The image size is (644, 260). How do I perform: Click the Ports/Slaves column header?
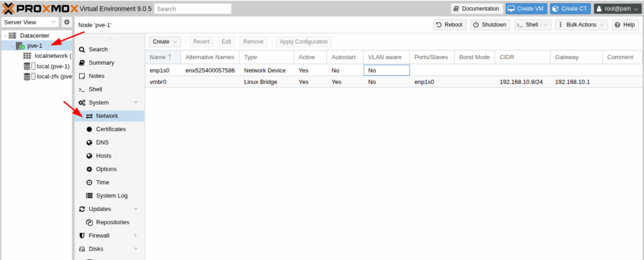(431, 57)
